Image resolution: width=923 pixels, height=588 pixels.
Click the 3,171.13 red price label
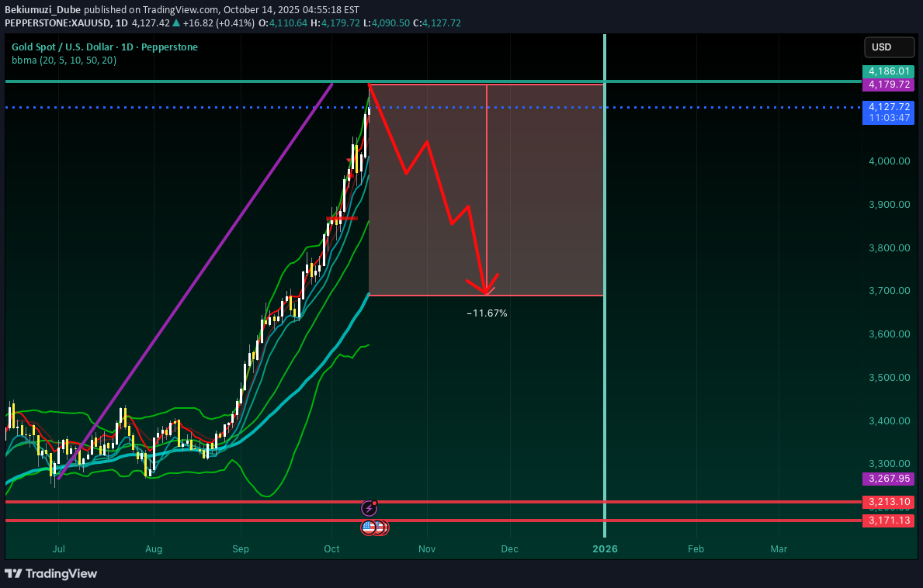click(888, 521)
